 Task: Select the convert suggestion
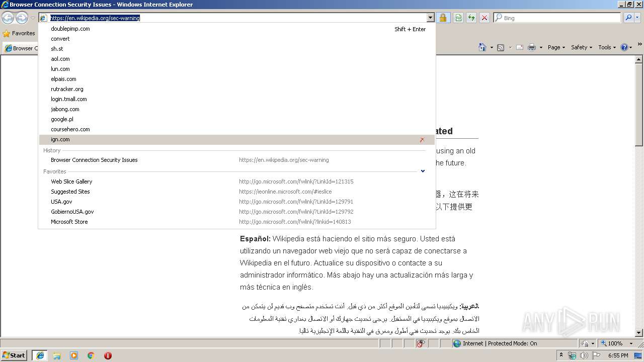coord(236,39)
